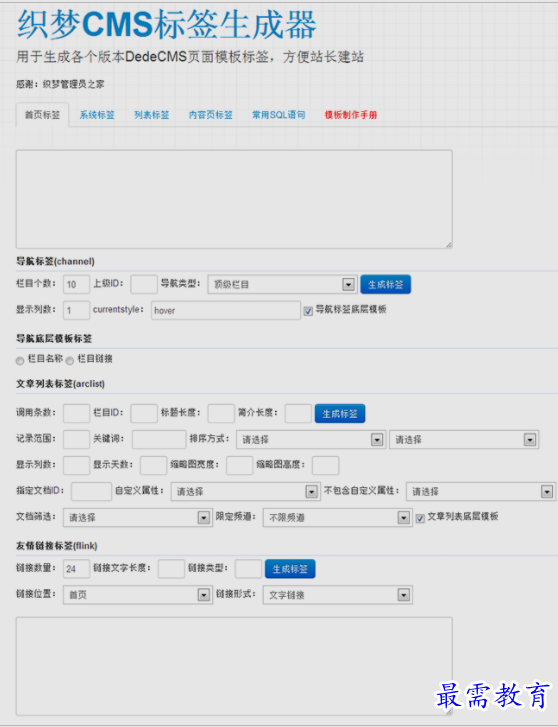Click 生成标签 button in arclist section
The width and height of the screenshot is (558, 727).
point(340,413)
